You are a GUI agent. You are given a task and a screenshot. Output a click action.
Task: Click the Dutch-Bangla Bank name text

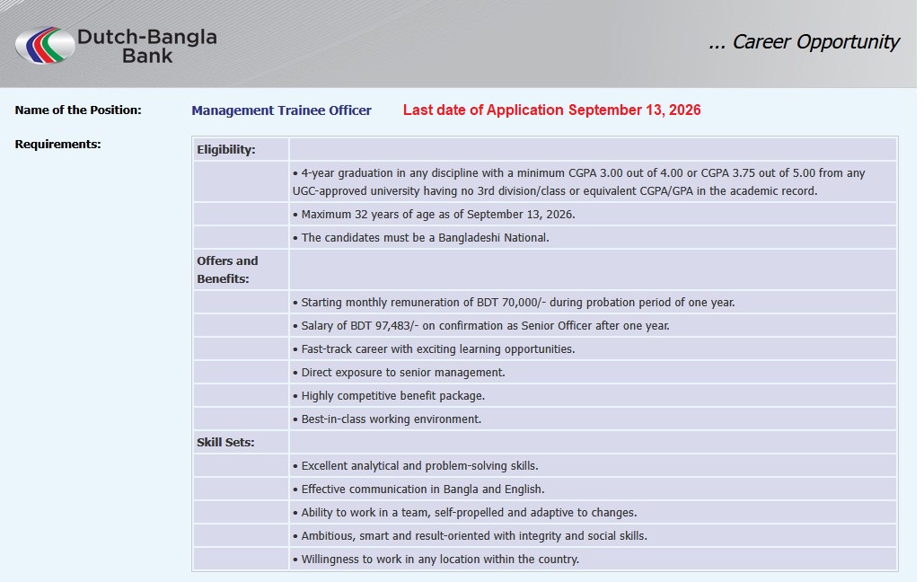coord(147,46)
